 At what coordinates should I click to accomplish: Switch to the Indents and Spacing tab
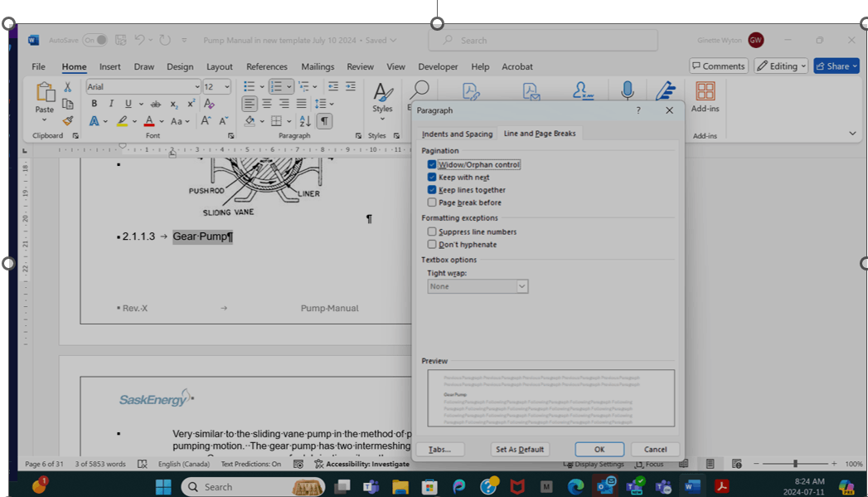(x=457, y=133)
